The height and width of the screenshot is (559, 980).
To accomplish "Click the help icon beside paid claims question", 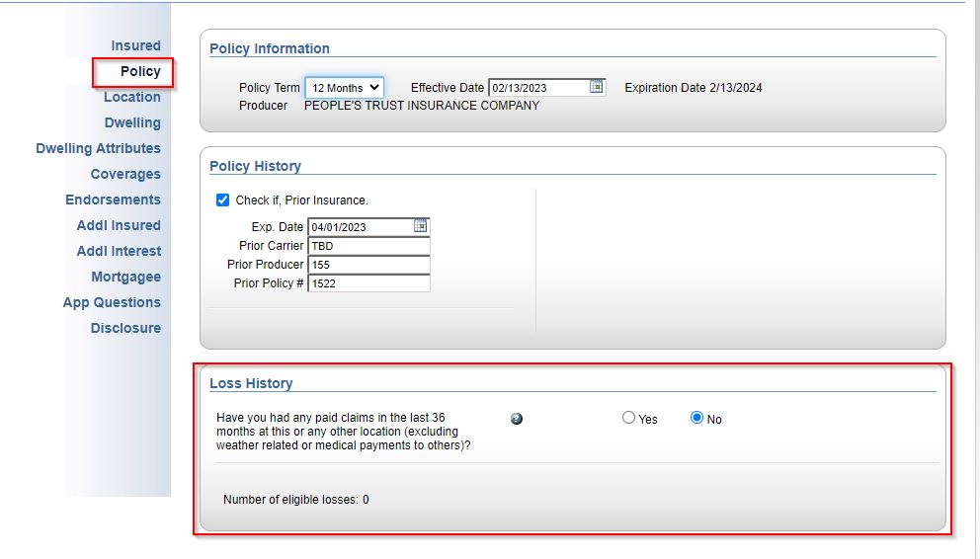I will pyautogui.click(x=517, y=419).
